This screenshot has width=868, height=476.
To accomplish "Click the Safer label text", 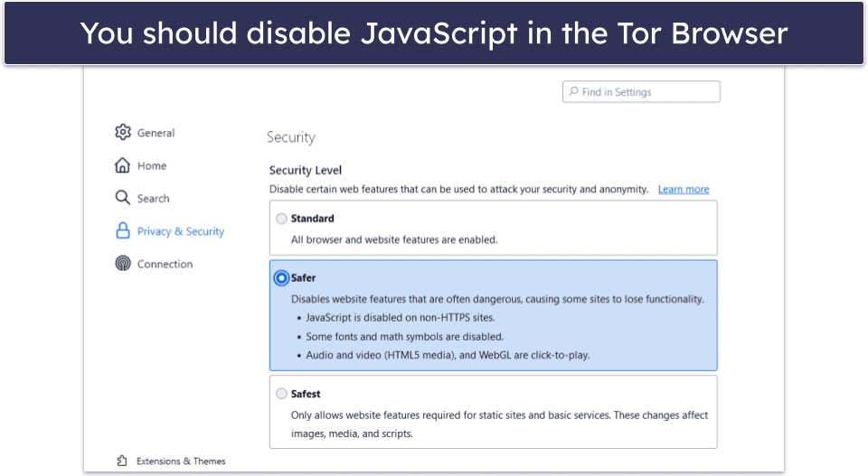I will tap(304, 277).
